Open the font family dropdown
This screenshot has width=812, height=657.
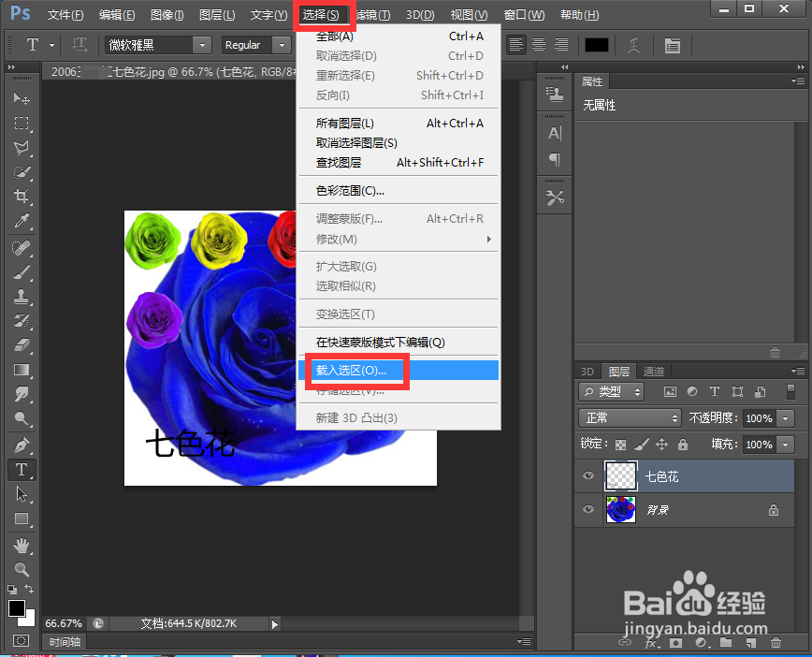[x=202, y=44]
